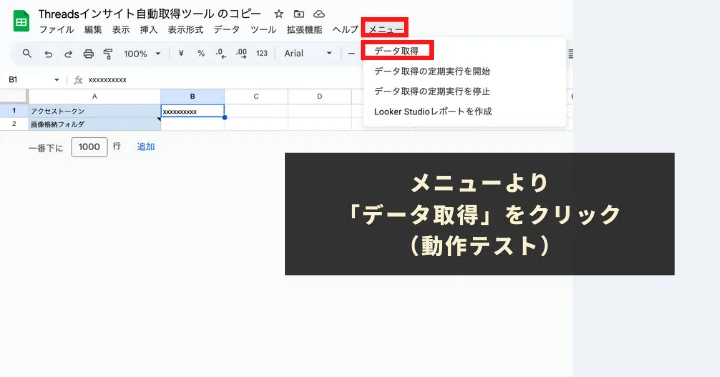720x377 pixels.
Task: Select row 2 header
Action: [14, 124]
